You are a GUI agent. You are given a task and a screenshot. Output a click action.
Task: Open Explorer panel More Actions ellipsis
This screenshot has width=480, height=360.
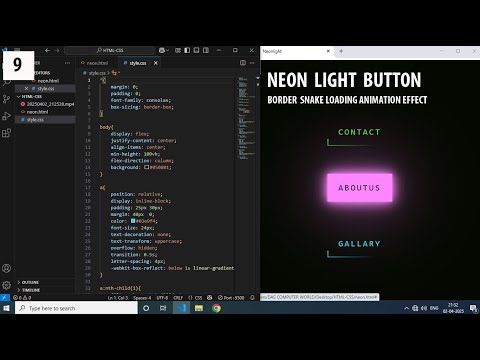point(68,63)
